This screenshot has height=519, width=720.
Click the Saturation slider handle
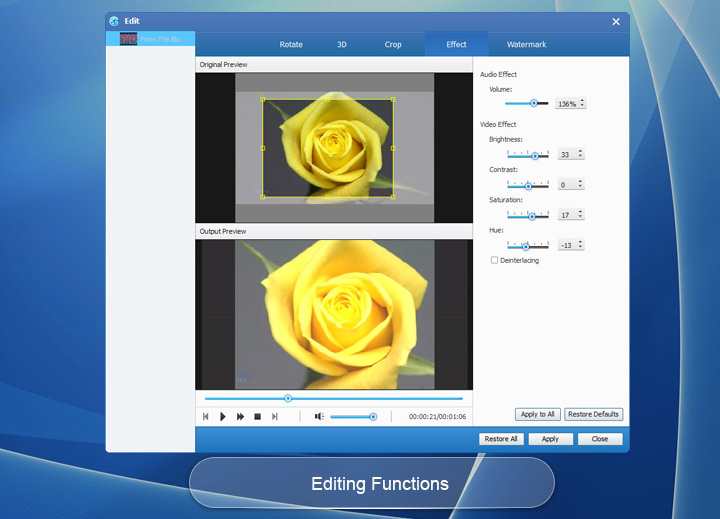pos(532,216)
